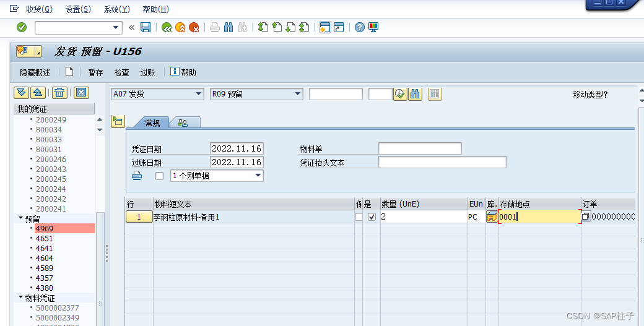The height and width of the screenshot is (326, 644).
Task: Click the orange Exit icon
Action: click(180, 27)
